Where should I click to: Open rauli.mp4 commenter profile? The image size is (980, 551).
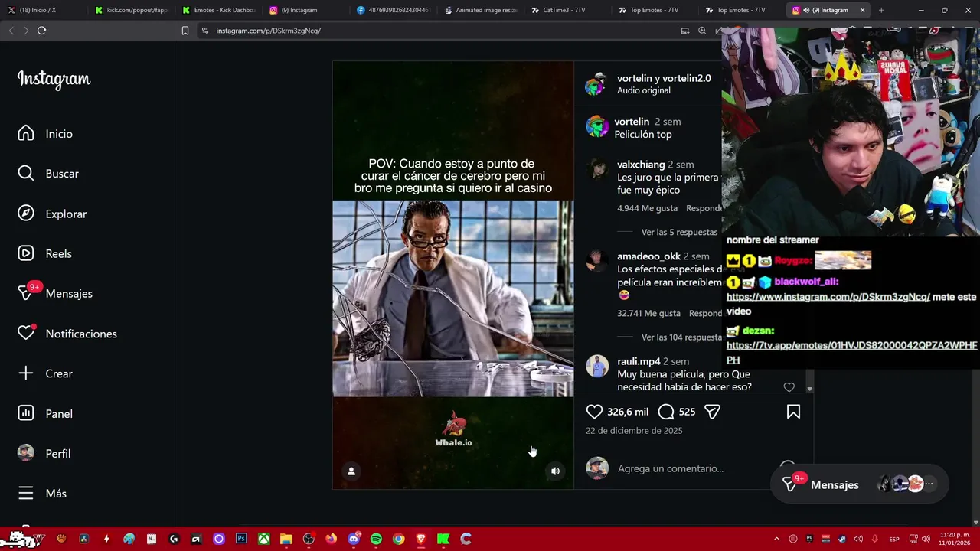click(x=639, y=361)
